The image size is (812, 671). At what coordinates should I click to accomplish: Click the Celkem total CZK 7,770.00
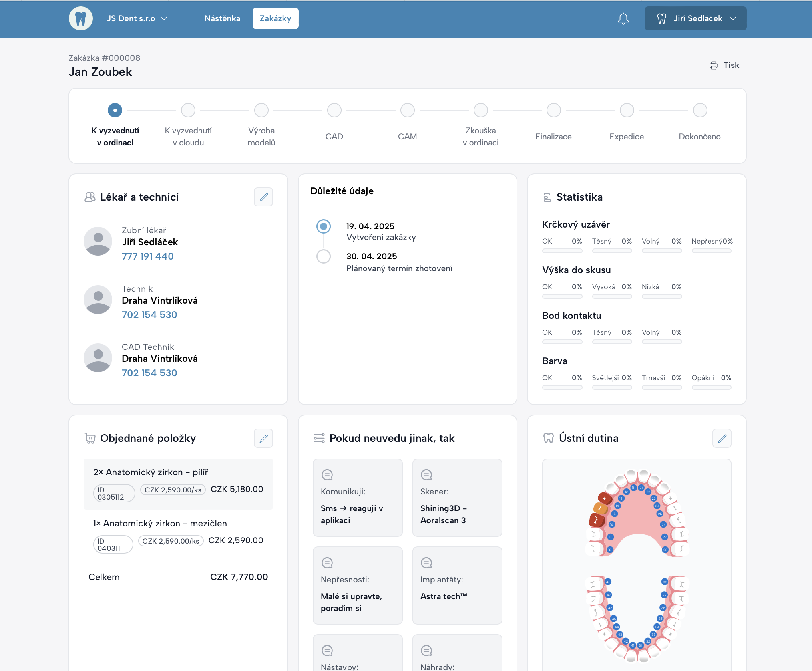click(239, 577)
